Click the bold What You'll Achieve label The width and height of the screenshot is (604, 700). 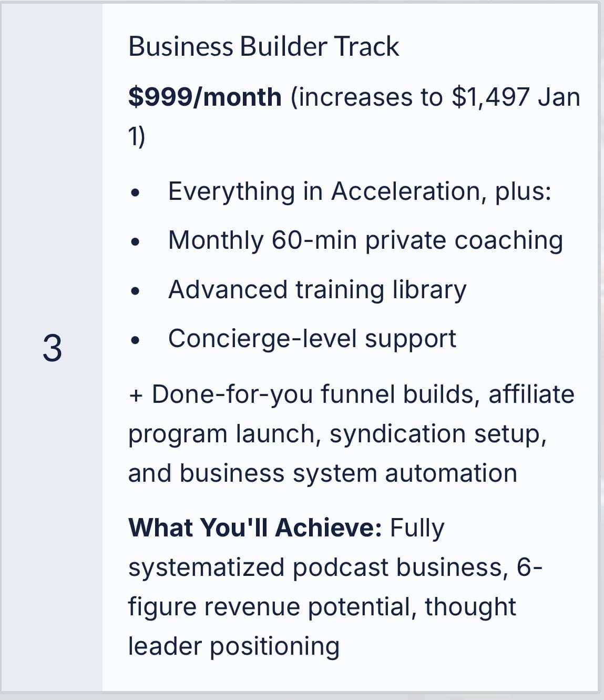tap(255, 527)
